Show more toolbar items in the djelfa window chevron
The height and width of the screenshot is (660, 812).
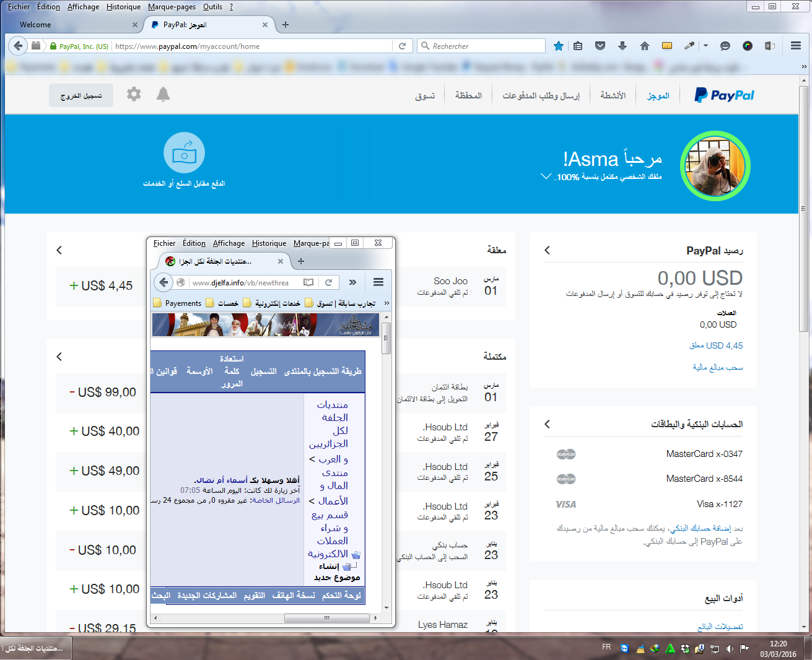click(x=352, y=282)
